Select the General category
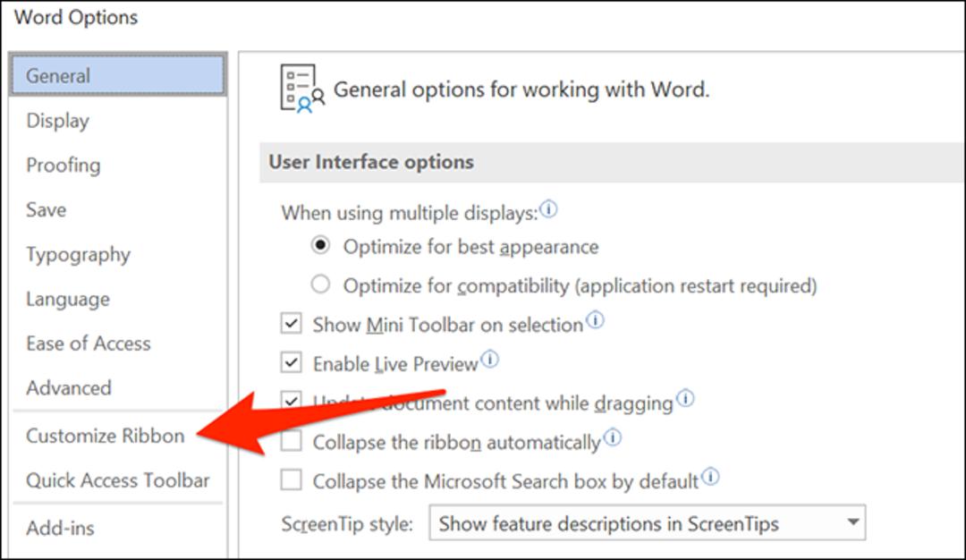This screenshot has width=966, height=560. [x=118, y=75]
